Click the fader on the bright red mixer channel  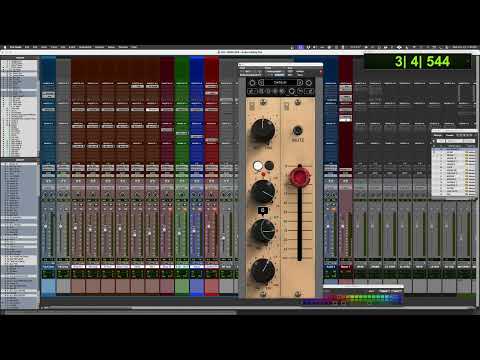point(209,226)
